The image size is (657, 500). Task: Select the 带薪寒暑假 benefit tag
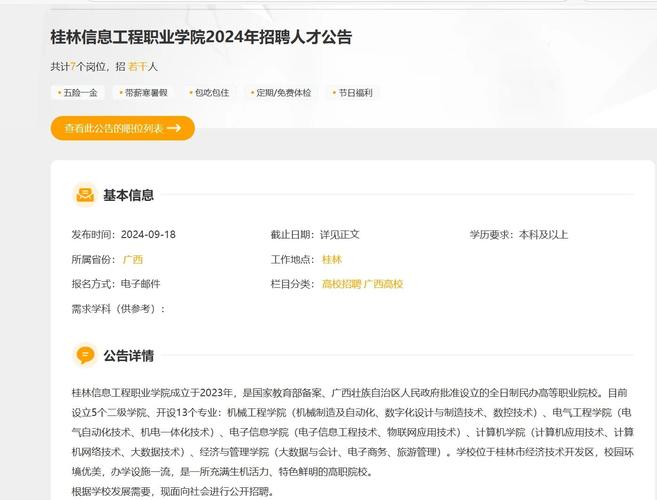144,93
